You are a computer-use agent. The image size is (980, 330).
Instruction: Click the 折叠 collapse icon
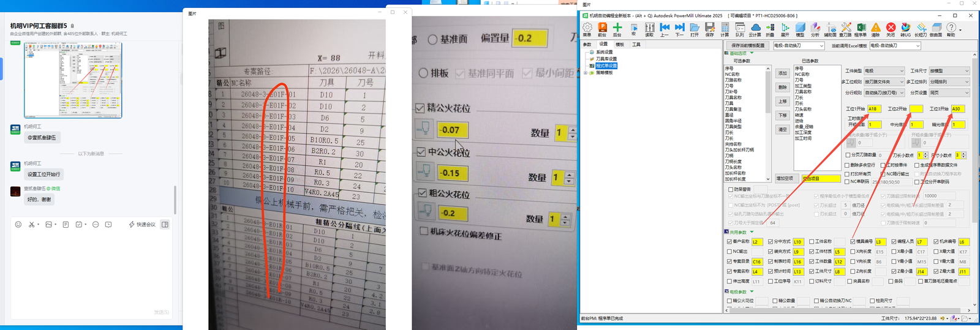coord(770,29)
